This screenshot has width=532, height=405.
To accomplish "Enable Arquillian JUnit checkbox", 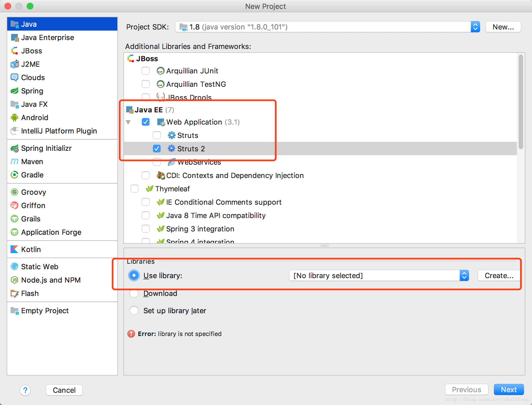I will [x=146, y=71].
